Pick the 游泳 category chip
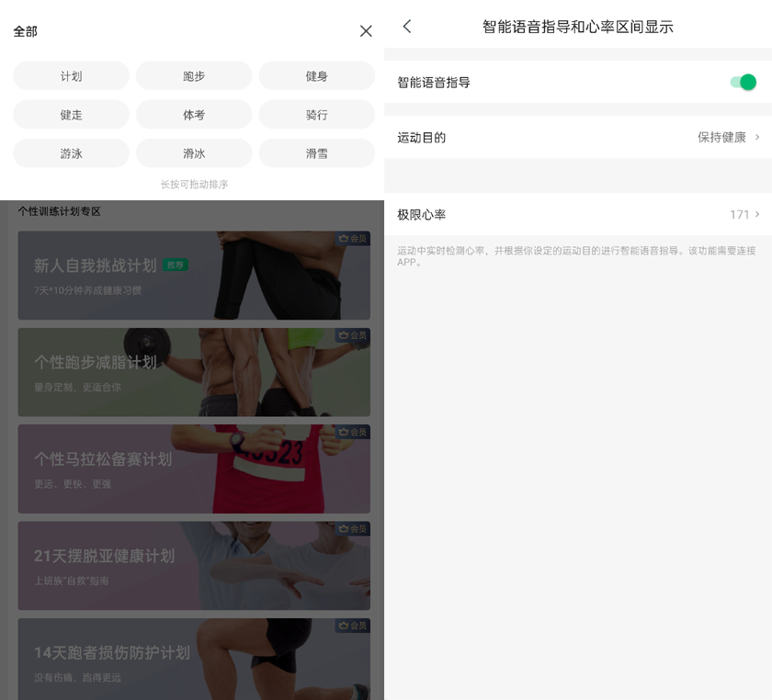772x700 pixels. pos(71,153)
